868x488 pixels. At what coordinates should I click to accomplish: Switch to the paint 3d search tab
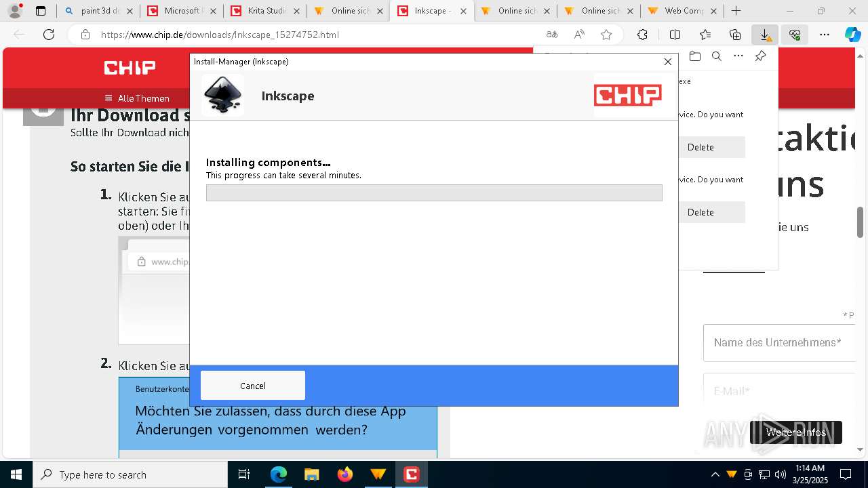tap(98, 11)
